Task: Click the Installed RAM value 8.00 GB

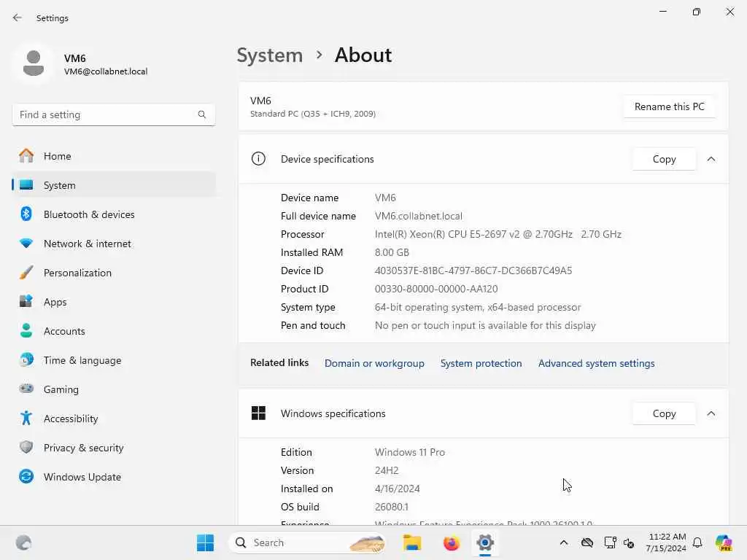Action: (392, 252)
